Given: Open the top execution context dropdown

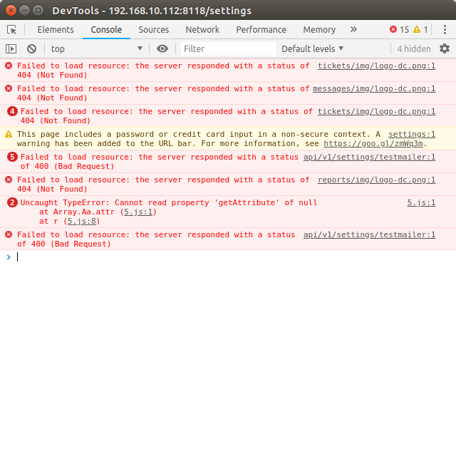Looking at the screenshot, I should coord(96,49).
